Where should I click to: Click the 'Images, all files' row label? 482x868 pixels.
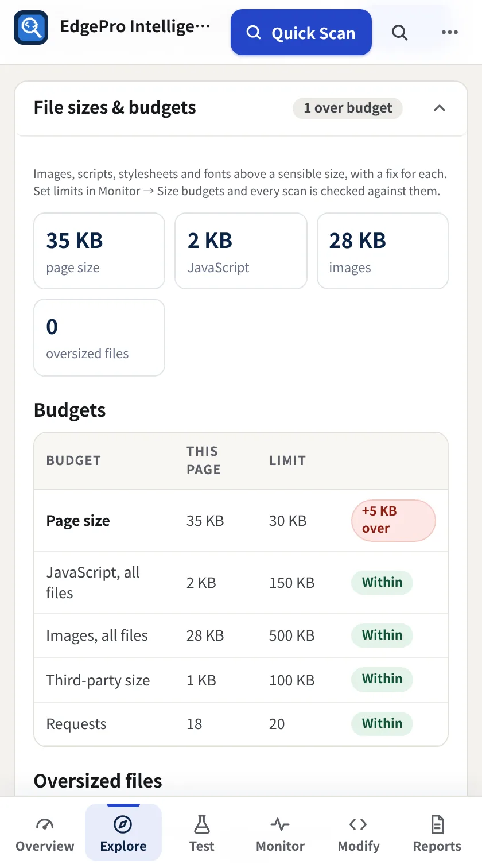97,635
